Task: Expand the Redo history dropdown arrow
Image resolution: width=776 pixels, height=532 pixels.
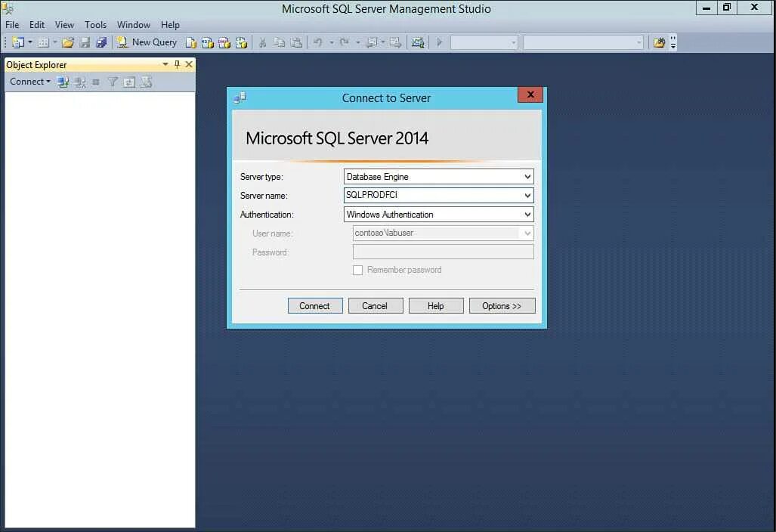Action: pos(358,42)
